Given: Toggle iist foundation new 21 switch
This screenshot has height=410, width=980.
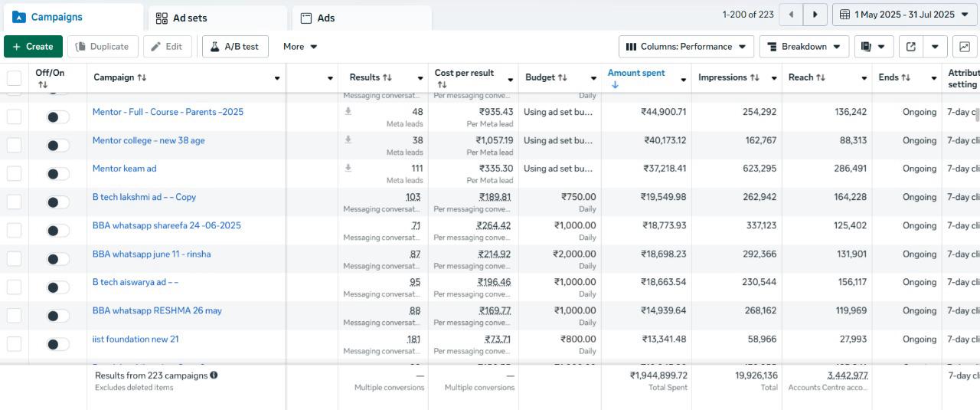Looking at the screenshot, I should (x=57, y=344).
